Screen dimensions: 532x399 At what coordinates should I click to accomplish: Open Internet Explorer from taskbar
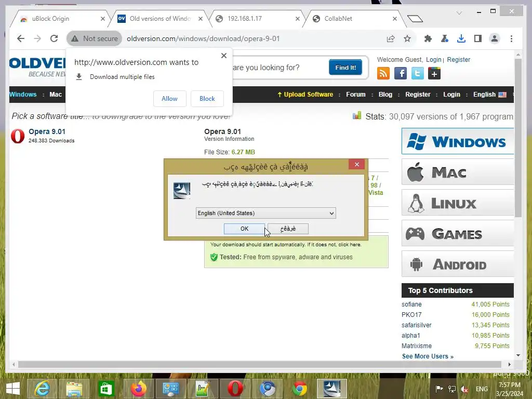coord(42,389)
